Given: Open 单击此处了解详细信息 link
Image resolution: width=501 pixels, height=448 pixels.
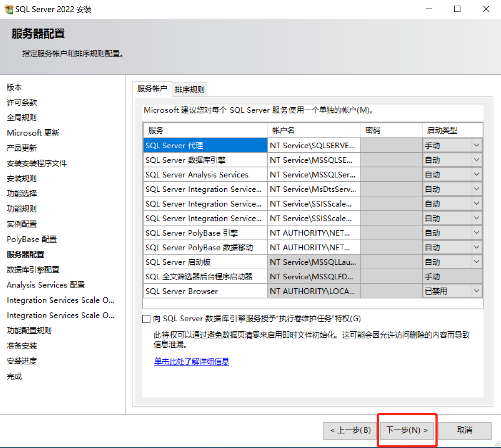Looking at the screenshot, I should [191, 361].
